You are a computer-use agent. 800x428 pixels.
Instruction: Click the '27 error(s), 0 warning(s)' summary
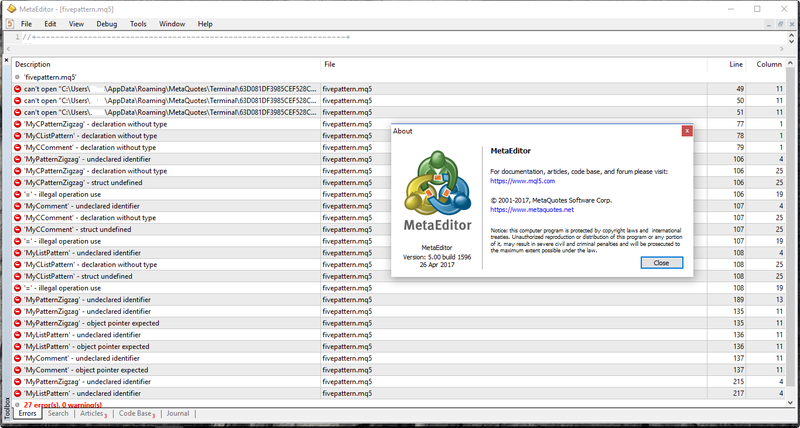(x=65, y=404)
